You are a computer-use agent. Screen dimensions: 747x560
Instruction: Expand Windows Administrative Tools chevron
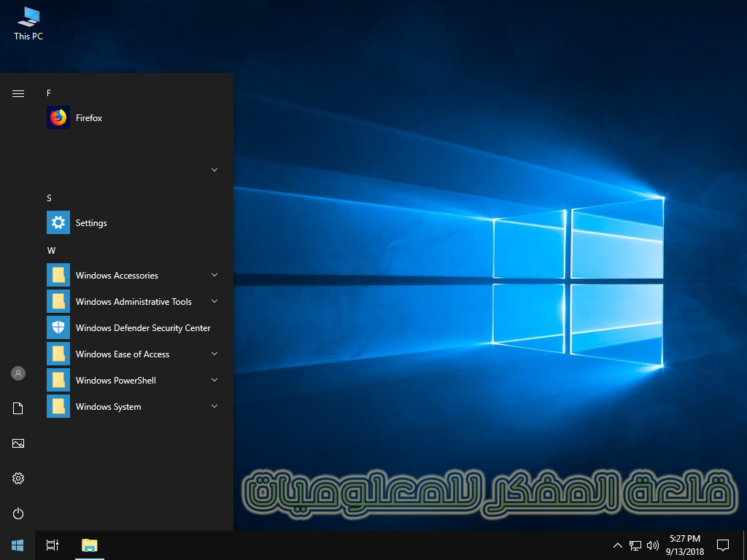click(214, 301)
